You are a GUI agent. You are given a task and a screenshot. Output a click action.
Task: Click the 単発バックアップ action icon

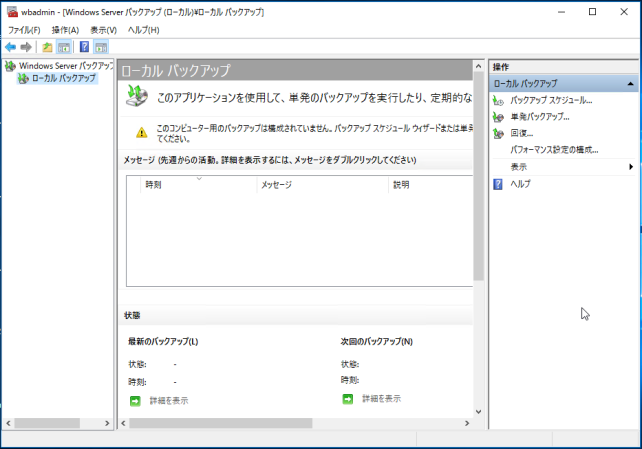pyautogui.click(x=498, y=117)
